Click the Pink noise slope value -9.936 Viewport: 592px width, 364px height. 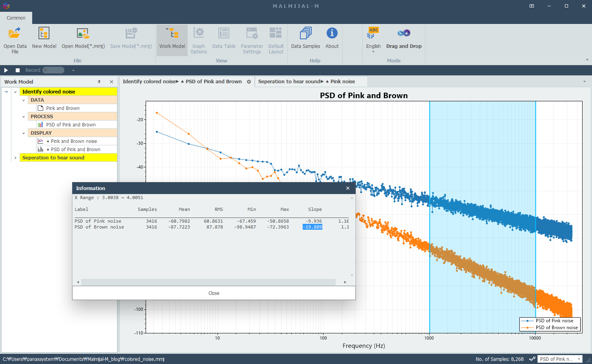[x=314, y=221]
